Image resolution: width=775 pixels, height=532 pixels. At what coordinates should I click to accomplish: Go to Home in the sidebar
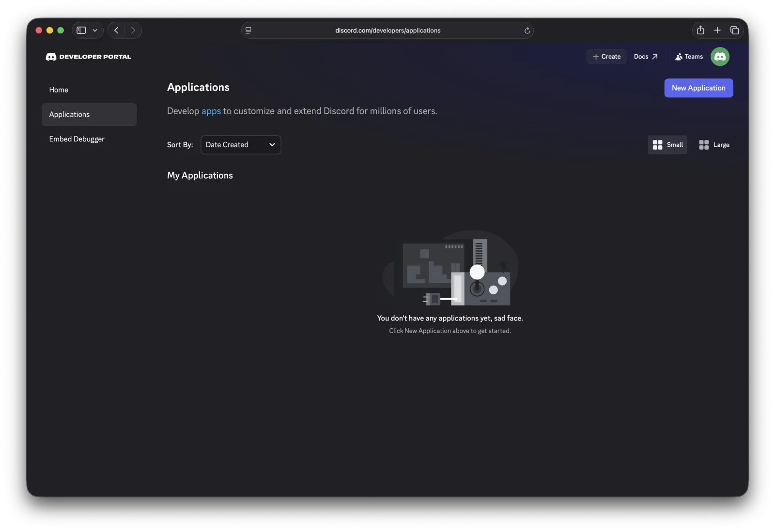point(89,90)
